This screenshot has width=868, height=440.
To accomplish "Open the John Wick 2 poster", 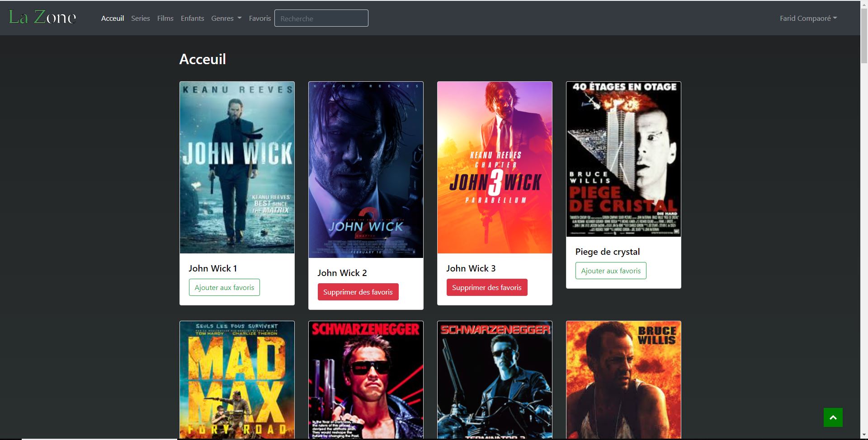I will pyautogui.click(x=366, y=170).
